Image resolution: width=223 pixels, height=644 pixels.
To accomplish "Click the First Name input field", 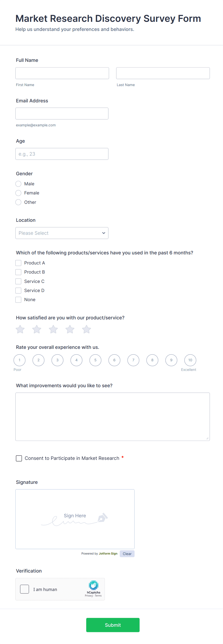I will click(x=62, y=73).
